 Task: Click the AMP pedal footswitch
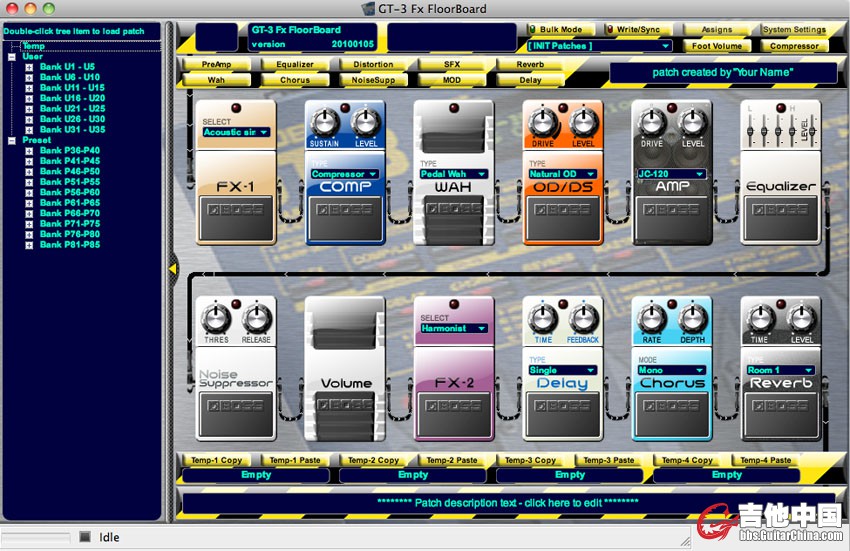[672, 218]
